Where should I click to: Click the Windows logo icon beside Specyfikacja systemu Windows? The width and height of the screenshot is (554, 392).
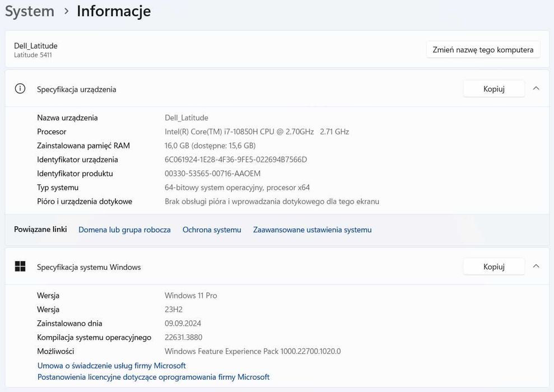click(20, 266)
